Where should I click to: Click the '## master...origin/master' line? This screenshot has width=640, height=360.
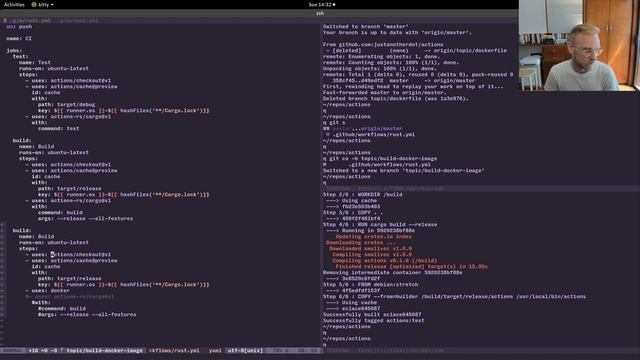362,129
